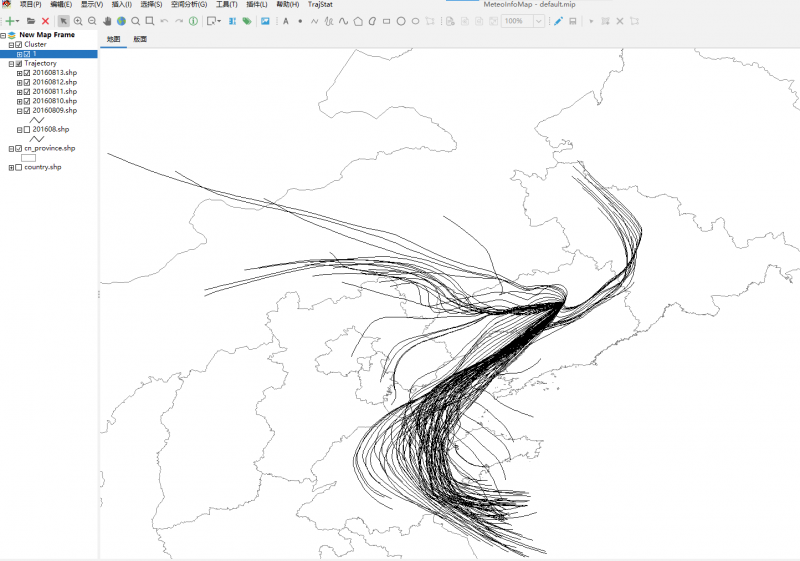The image size is (800, 561).
Task: Uncheck the 20160813.shp layer checkbox
Action: tap(27, 73)
